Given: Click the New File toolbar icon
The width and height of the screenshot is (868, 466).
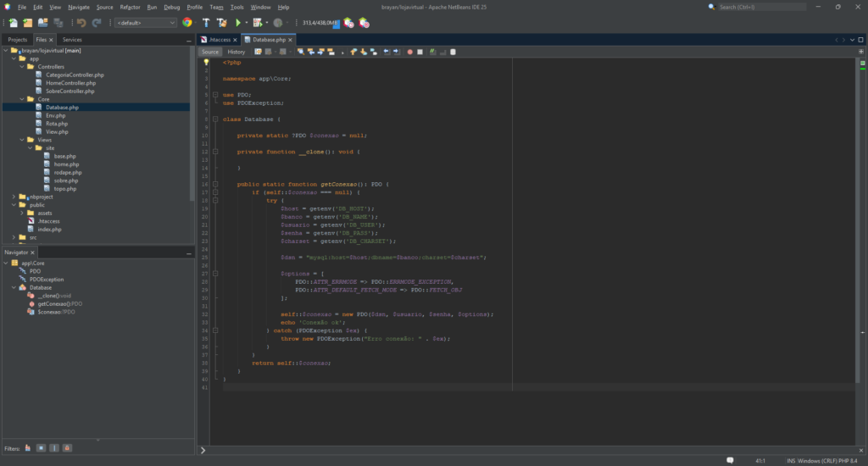Looking at the screenshot, I should [x=13, y=23].
